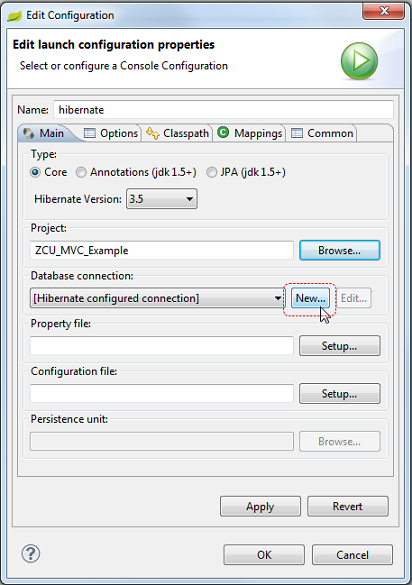
Task: Select JPA (jdk 1.5+) radio button
Action: (x=212, y=172)
